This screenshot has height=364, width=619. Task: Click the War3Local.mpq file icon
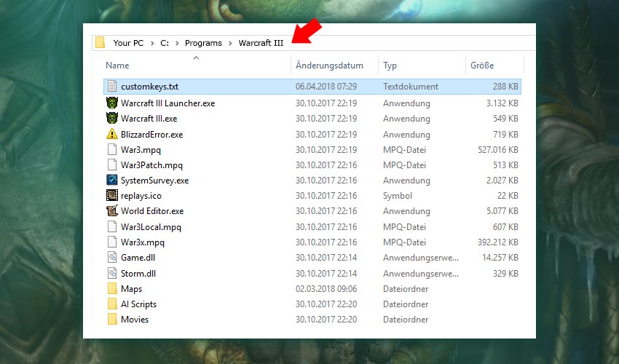[x=112, y=226]
